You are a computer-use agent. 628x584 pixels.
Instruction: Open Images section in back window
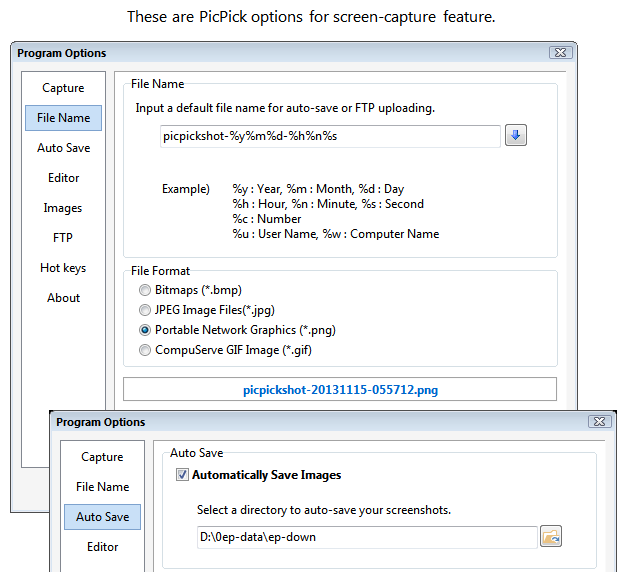tap(63, 208)
